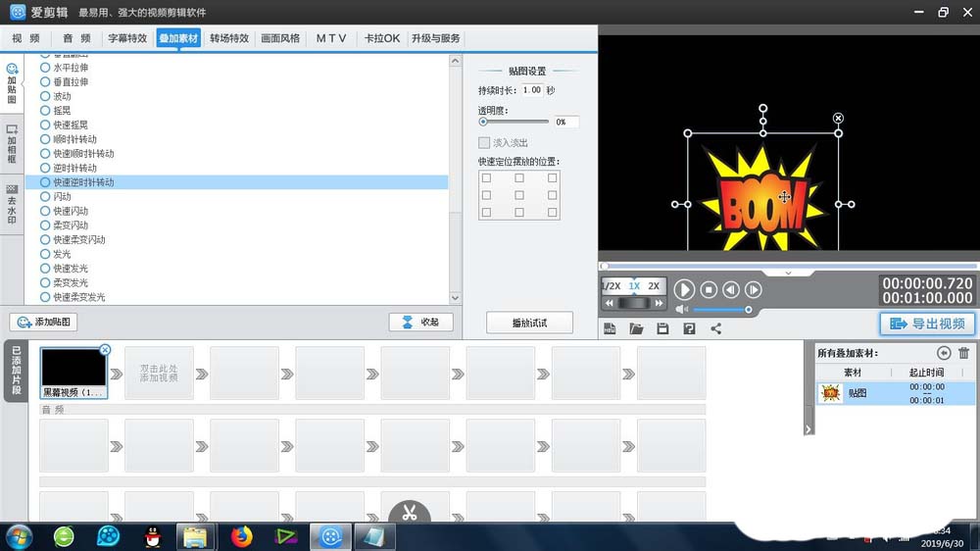The image size is (980, 551).
Task: Remove the sticker using X handle in preview
Action: pos(838,119)
